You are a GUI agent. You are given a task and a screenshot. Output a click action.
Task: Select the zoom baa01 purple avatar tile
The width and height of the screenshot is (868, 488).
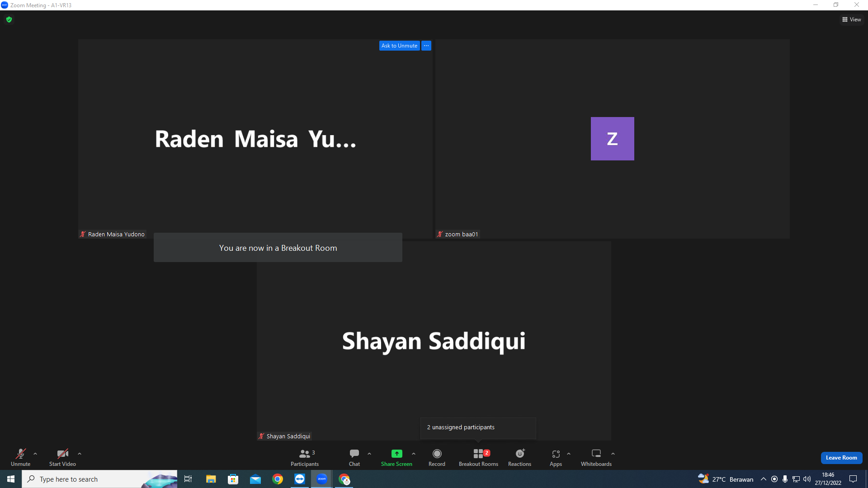tap(612, 139)
